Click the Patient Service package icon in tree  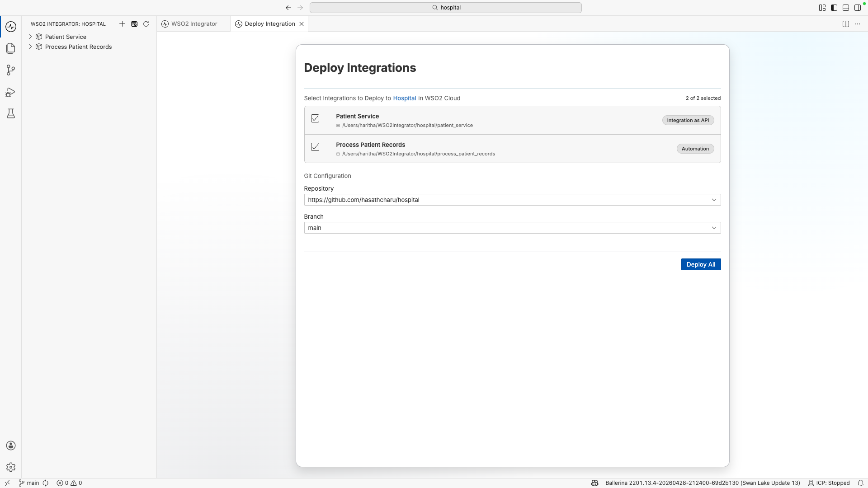coord(39,37)
